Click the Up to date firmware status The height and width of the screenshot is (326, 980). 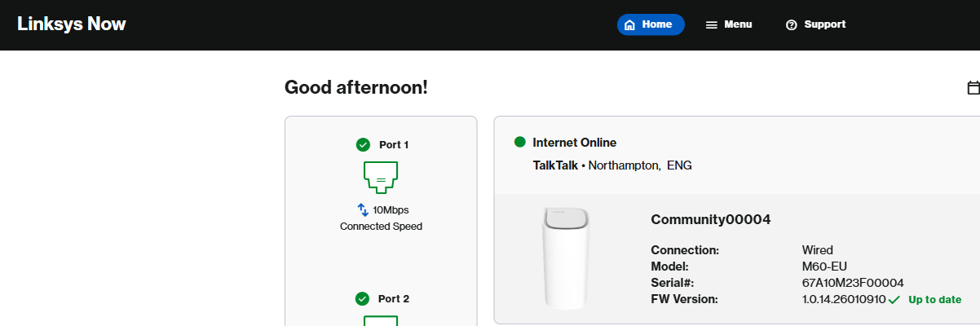coord(934,300)
